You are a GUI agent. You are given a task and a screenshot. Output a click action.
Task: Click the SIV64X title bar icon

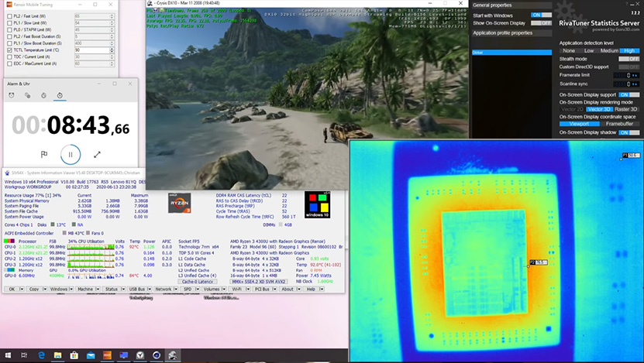tap(7, 173)
